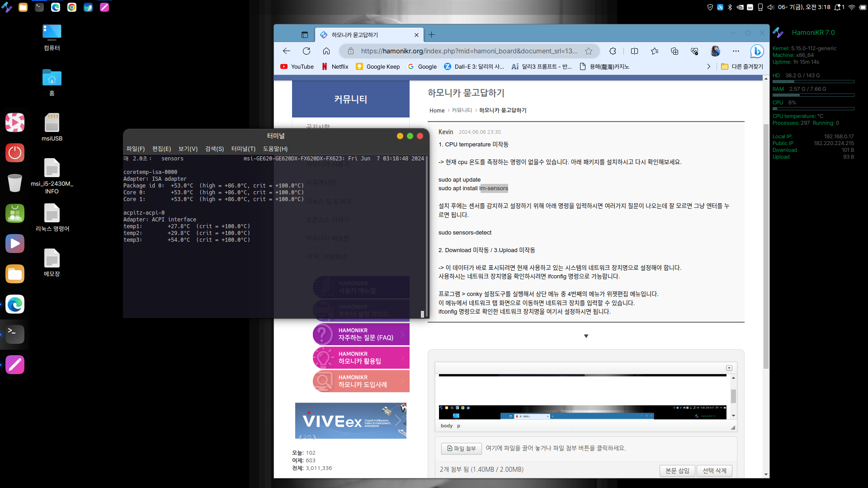Open 하모니카 도입사례 banner
This screenshot has height=488, width=868.
pyautogui.click(x=361, y=381)
